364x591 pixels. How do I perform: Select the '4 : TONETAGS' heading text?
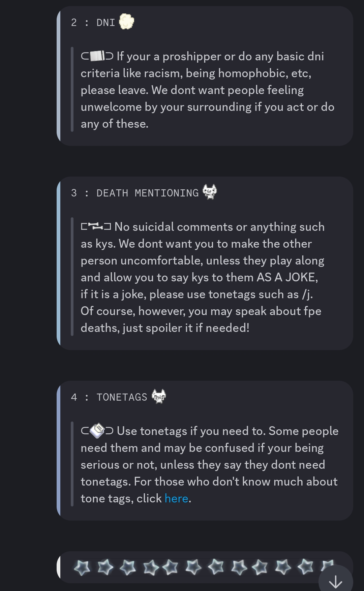tap(109, 397)
